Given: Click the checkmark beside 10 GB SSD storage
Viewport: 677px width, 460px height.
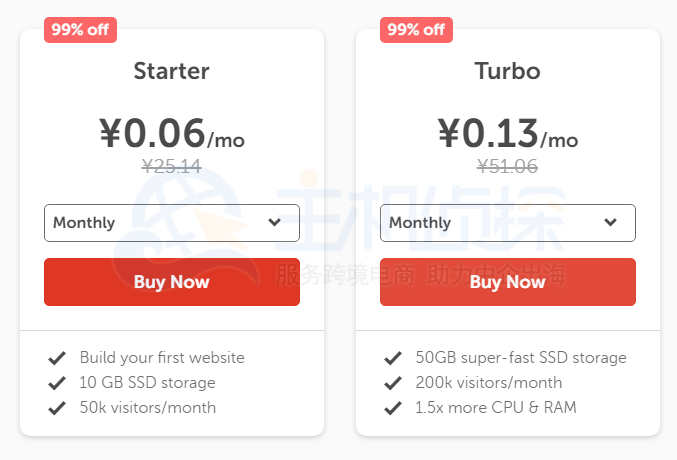Looking at the screenshot, I should point(57,382).
